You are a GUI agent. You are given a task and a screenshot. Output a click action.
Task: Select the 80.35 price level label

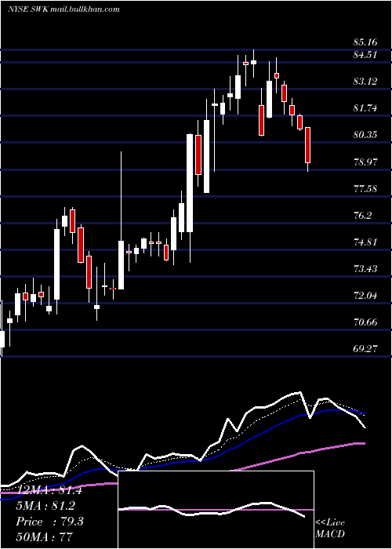[x=365, y=135]
